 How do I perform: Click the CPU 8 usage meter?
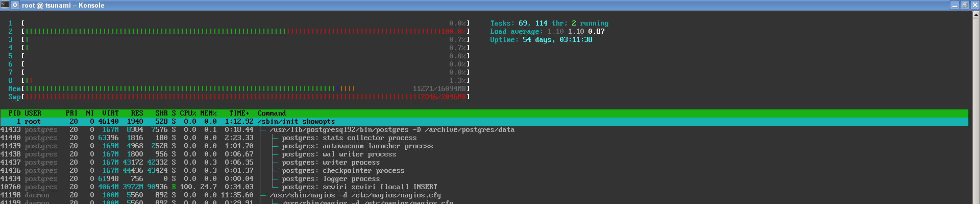click(239, 80)
